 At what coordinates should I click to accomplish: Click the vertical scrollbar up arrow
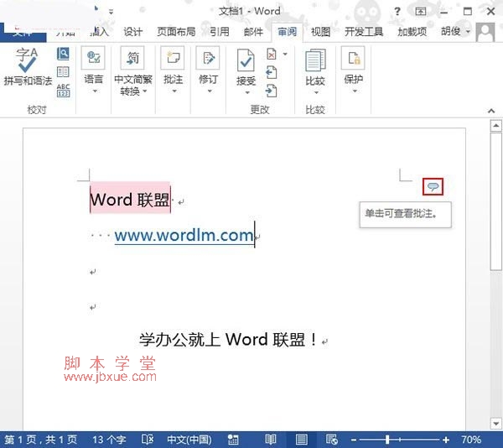[x=496, y=126]
